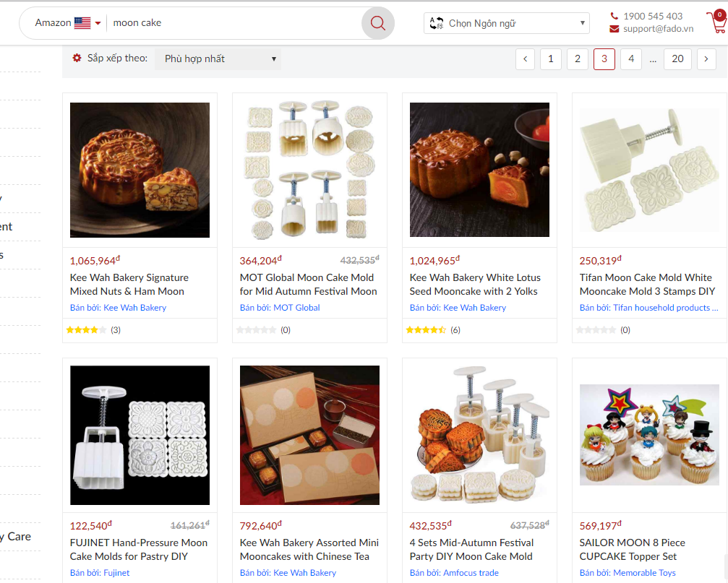Open Kee Wah White Lotus Seed Mooncake image

[479, 170]
